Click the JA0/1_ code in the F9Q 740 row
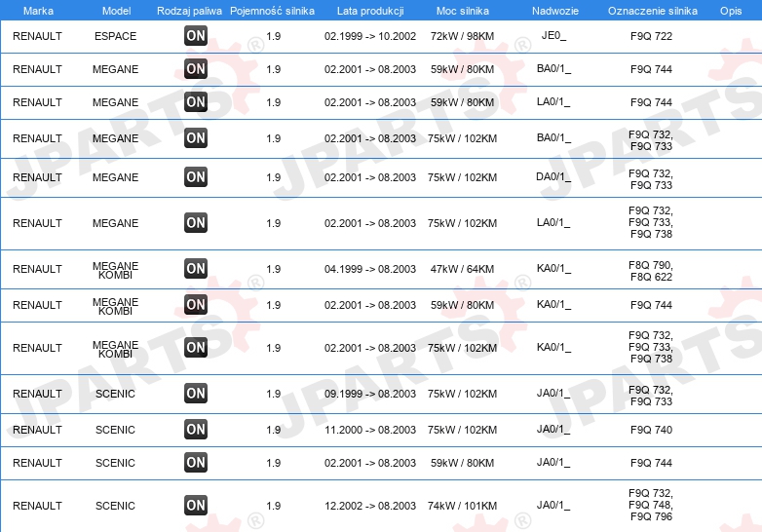Screen dimensions: 762x532 point(553,429)
